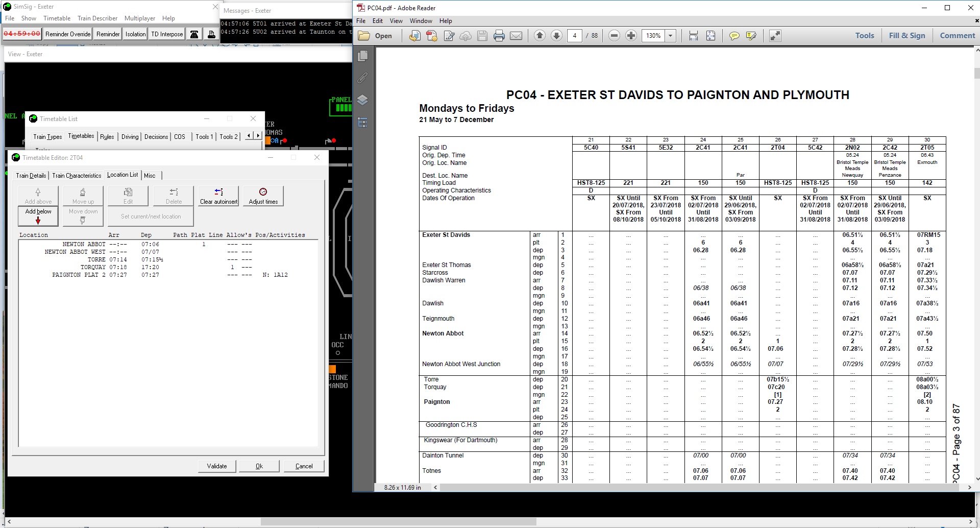The height and width of the screenshot is (528, 980).
Task: Enter read mode with the expand icon
Action: [775, 36]
